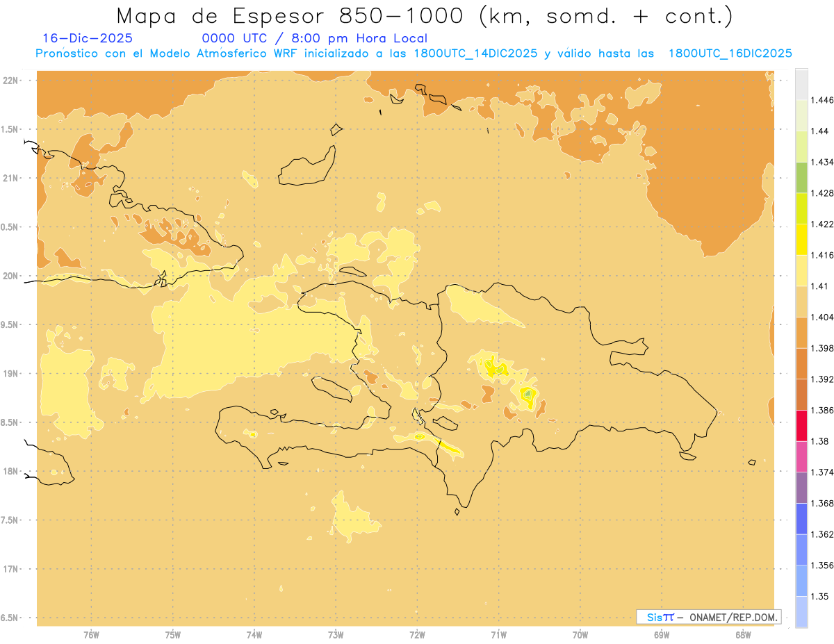834x644 pixels.
Task: Select valid-until time "1800UTC_16DIC2025"
Action: pos(730,53)
